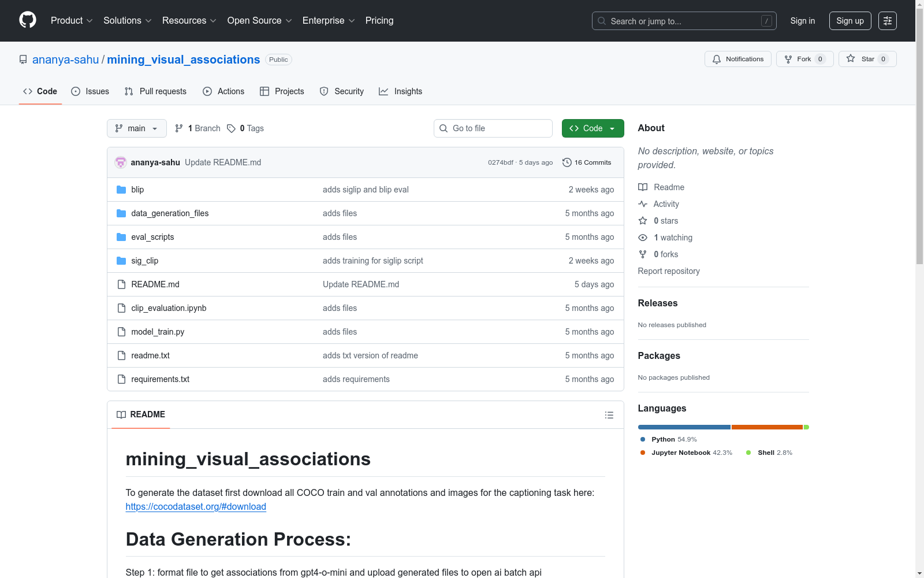Expand the Product menu
This screenshot has width=924, height=578.
click(72, 21)
